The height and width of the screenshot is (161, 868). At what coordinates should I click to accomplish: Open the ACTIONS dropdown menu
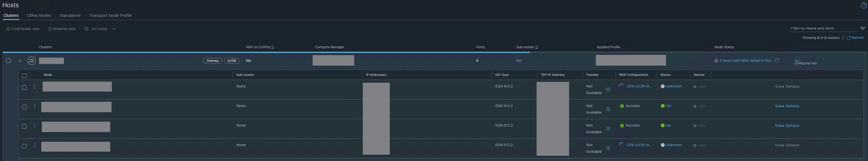(x=100, y=29)
